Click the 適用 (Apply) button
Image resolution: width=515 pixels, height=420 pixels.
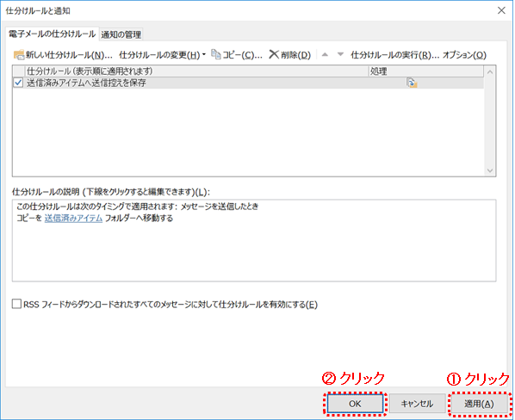[x=479, y=404]
